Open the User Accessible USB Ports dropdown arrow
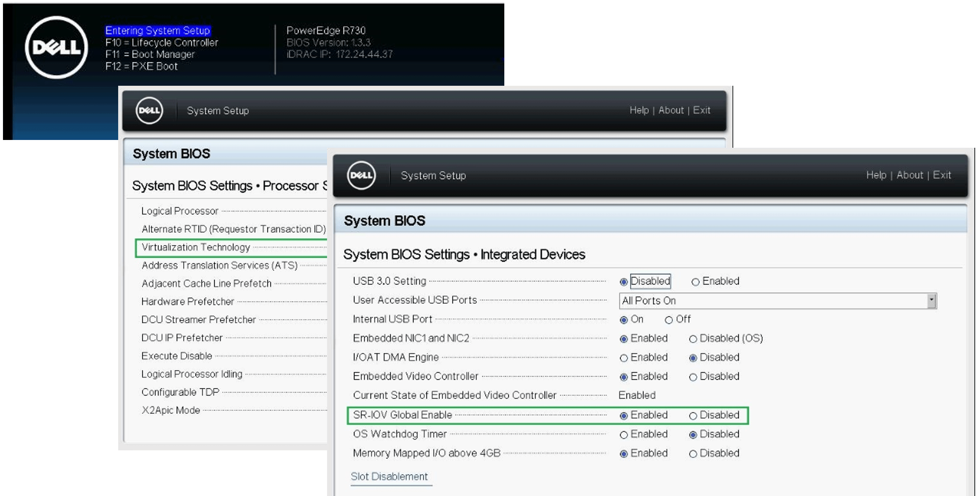Screen dimensions: 980x496 931,301
